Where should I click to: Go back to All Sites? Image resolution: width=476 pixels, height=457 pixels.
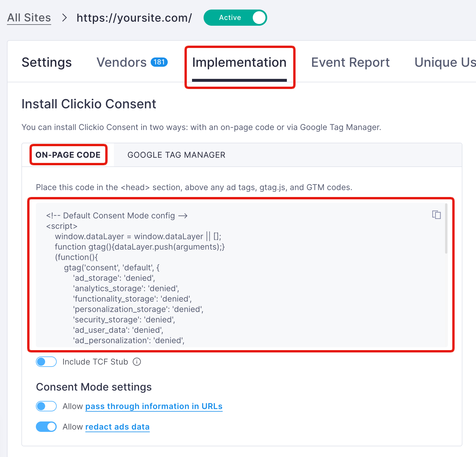click(x=29, y=18)
